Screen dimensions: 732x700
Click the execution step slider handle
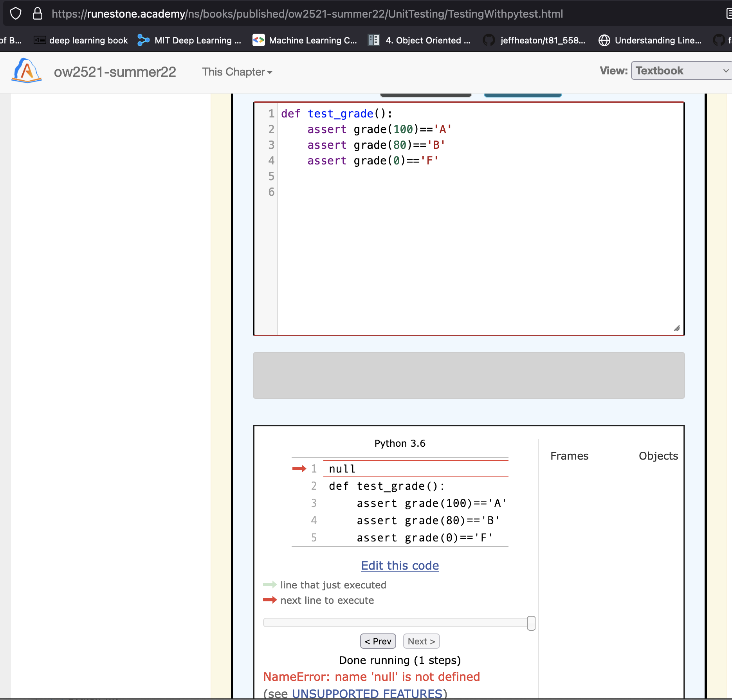tap(531, 623)
